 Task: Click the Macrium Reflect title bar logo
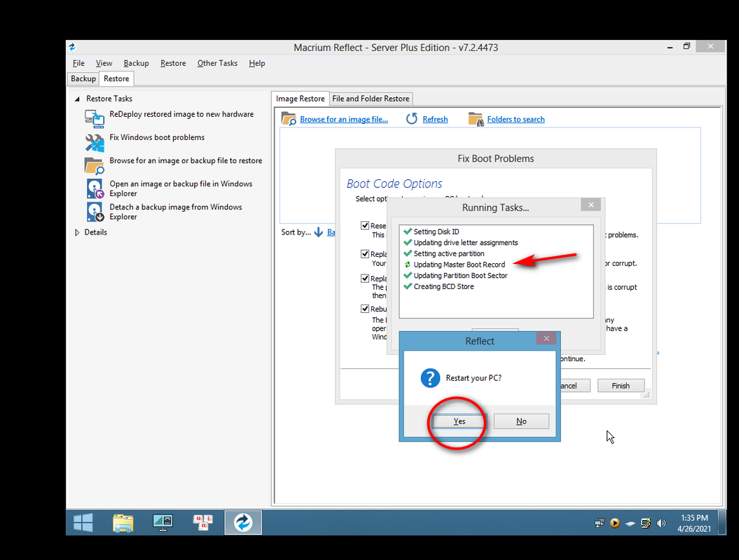pos(72,47)
